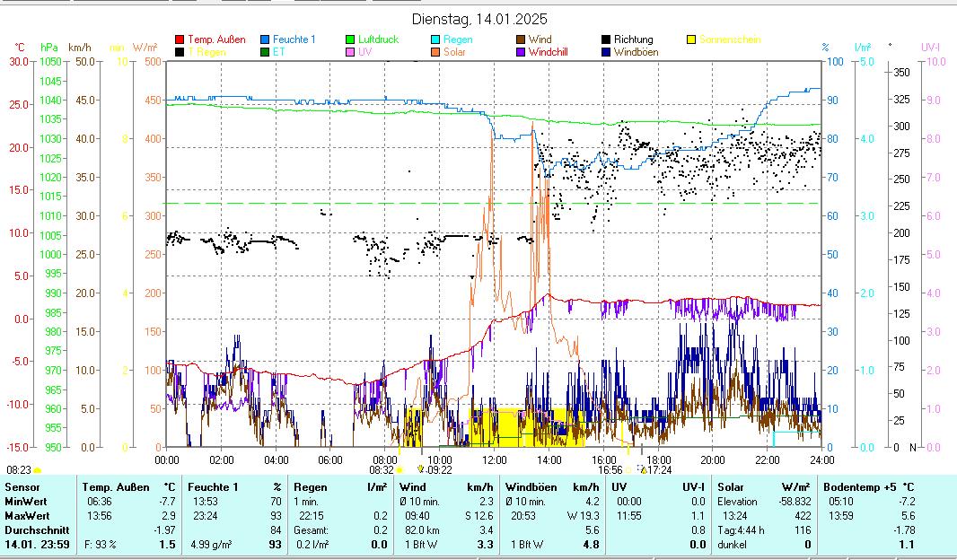
Task: Click the orange Solar legend square
Action: pos(435,52)
